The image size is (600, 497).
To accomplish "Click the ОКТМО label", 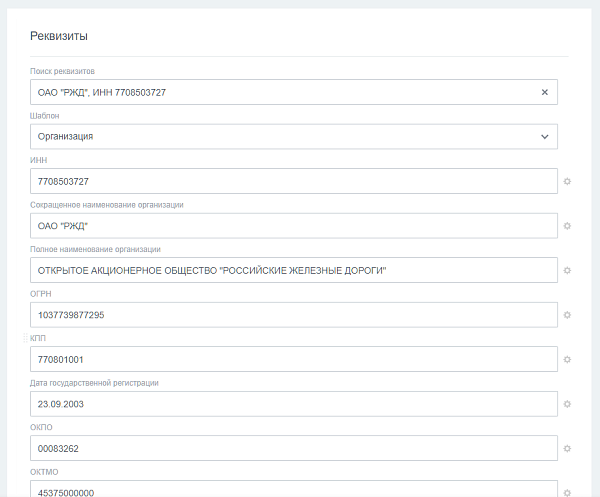I will (x=44, y=472).
